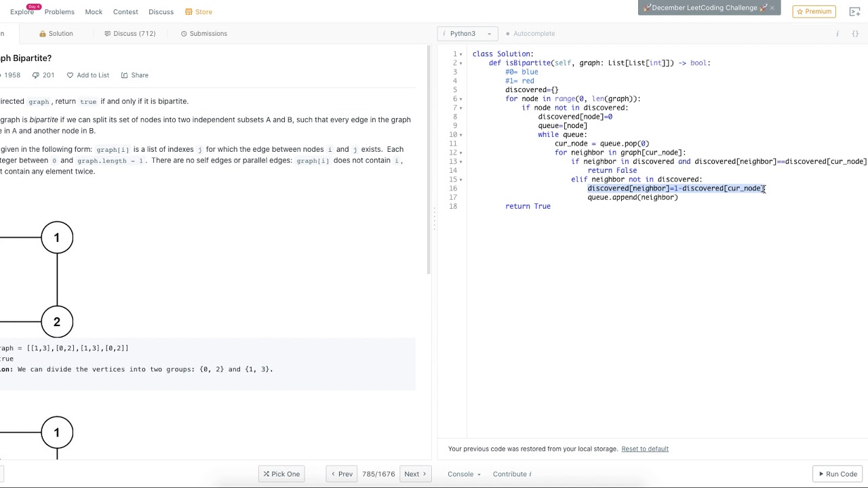Image resolution: width=868 pixels, height=488 pixels.
Task: Click Reset to default link
Action: tap(645, 449)
